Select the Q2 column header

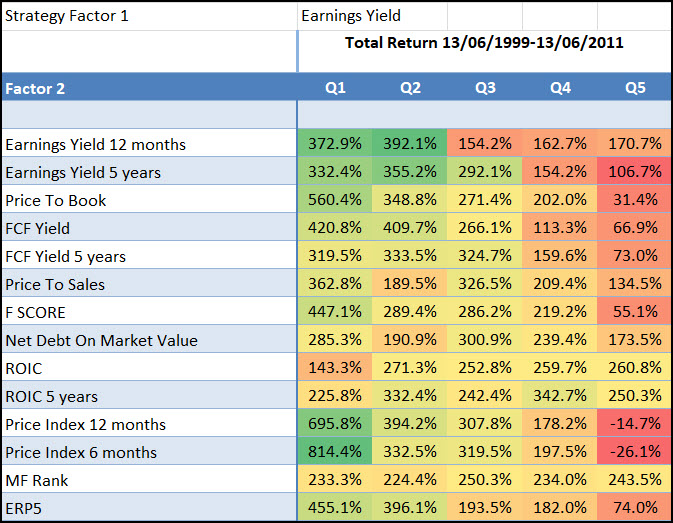coord(410,88)
